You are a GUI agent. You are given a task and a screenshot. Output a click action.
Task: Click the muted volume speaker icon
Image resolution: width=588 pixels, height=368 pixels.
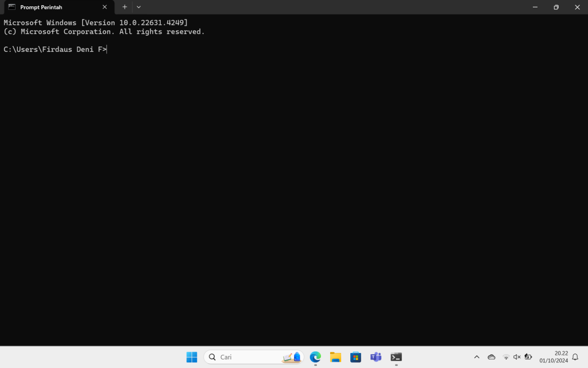click(517, 357)
